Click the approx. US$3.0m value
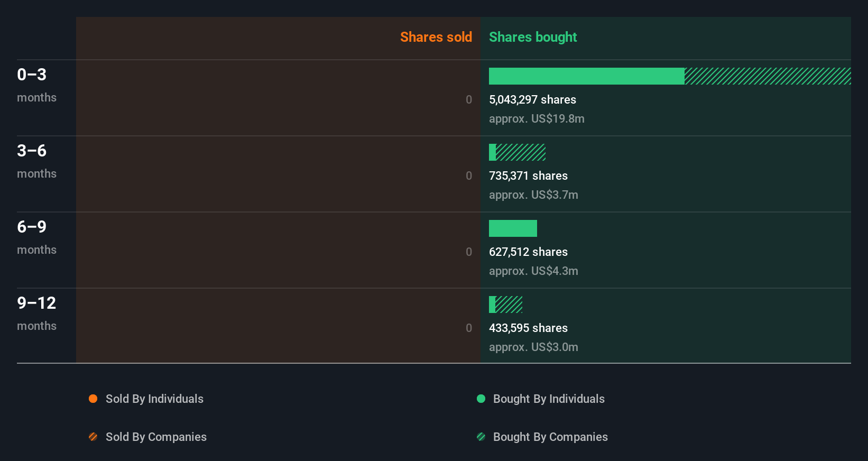The image size is (868, 461). point(533,347)
